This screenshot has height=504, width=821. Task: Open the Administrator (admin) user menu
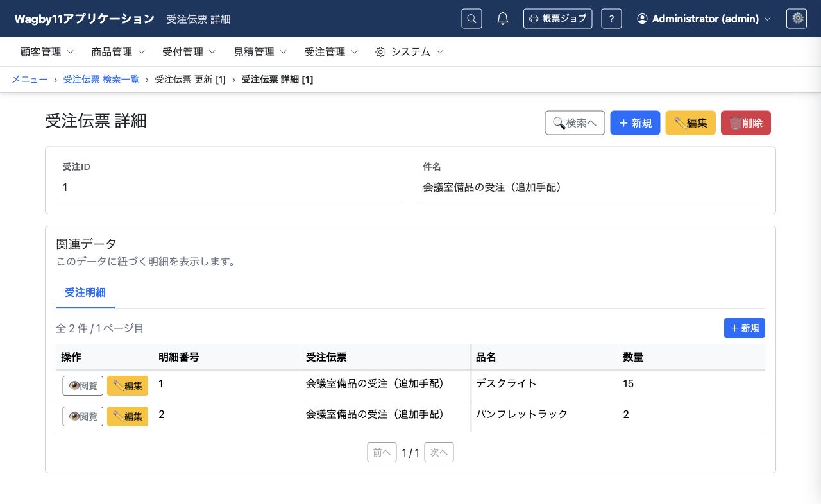click(x=704, y=19)
